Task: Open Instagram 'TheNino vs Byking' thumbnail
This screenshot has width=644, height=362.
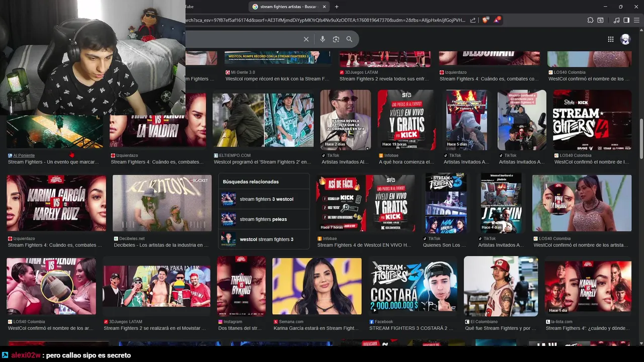Action: [x=241, y=286]
